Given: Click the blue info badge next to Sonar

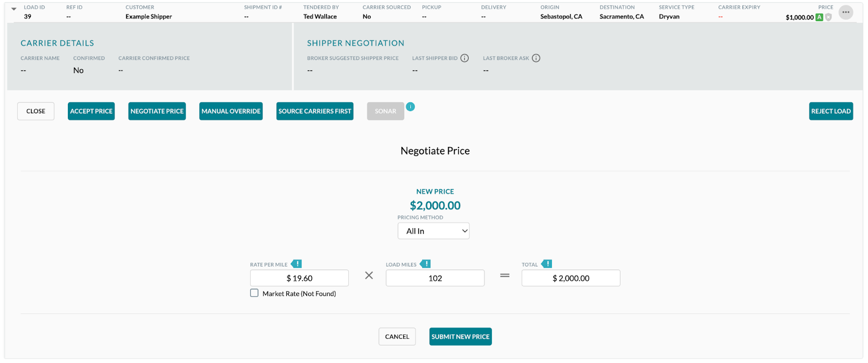Looking at the screenshot, I should click(x=411, y=107).
